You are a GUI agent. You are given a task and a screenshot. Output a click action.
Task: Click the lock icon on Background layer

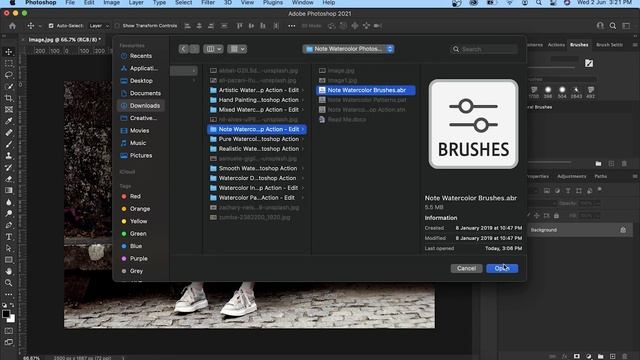coord(623,230)
